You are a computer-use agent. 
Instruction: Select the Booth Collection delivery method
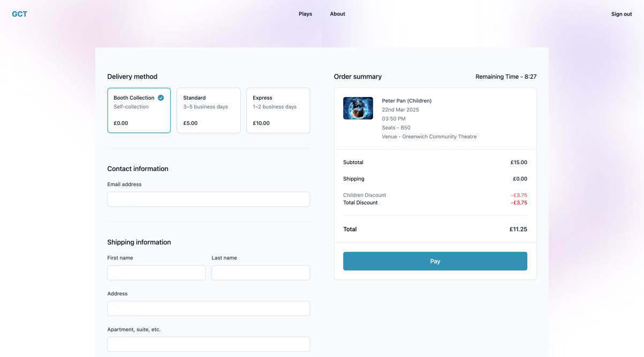[x=139, y=110]
